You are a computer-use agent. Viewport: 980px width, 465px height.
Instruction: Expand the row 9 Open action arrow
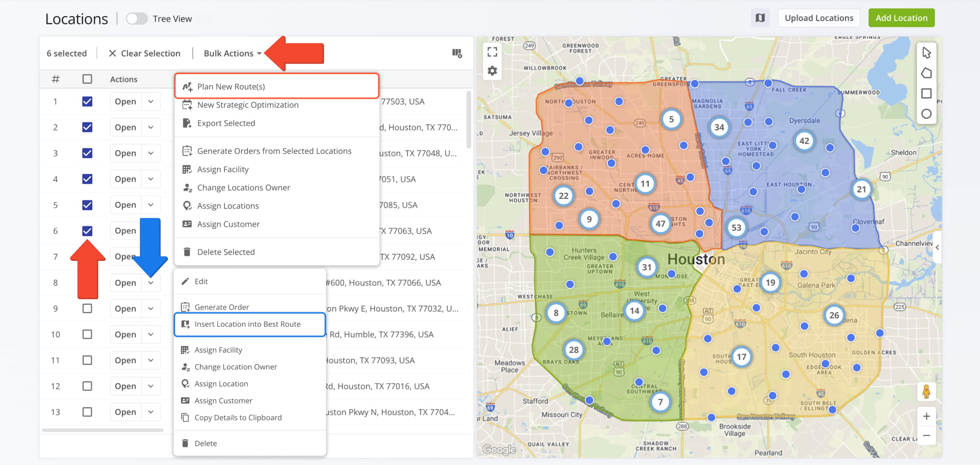point(151,309)
